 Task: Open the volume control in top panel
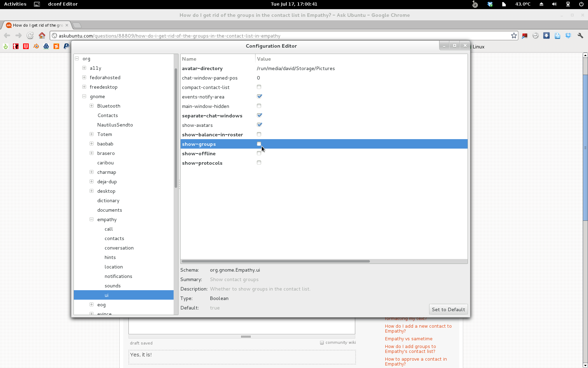coord(554,4)
